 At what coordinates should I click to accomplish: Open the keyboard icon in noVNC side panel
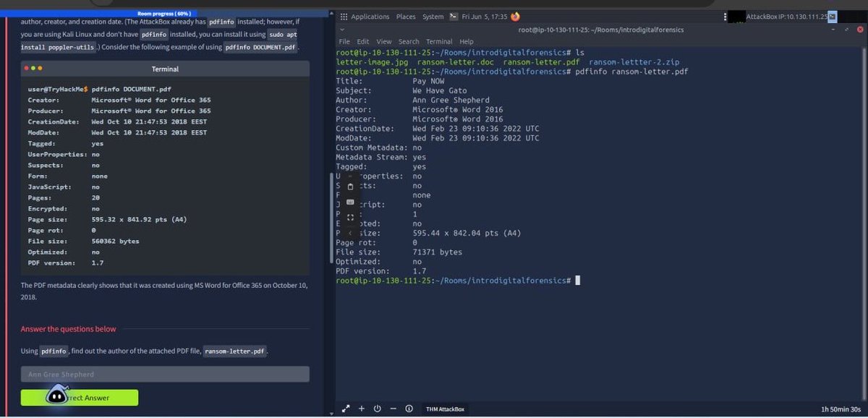pos(351,202)
